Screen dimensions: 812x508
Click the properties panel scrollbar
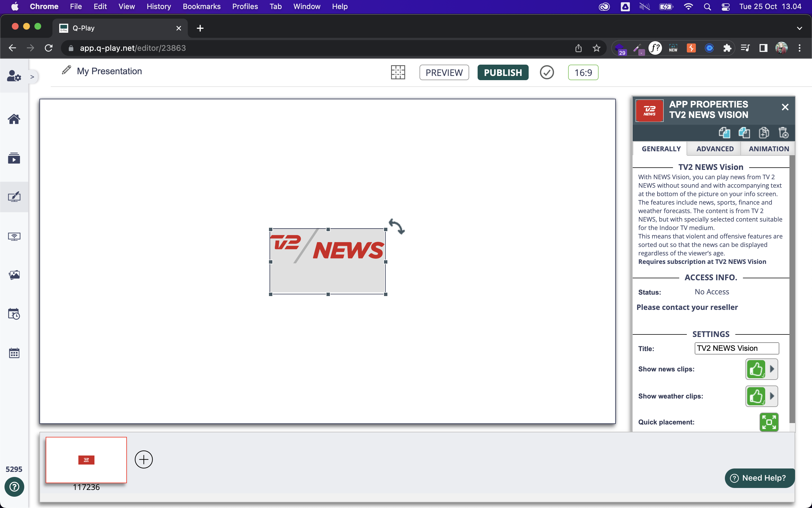tap(792, 289)
